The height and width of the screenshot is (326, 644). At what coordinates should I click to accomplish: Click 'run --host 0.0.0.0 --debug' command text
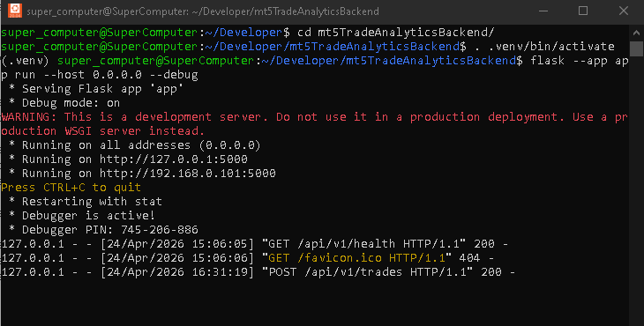[107, 75]
